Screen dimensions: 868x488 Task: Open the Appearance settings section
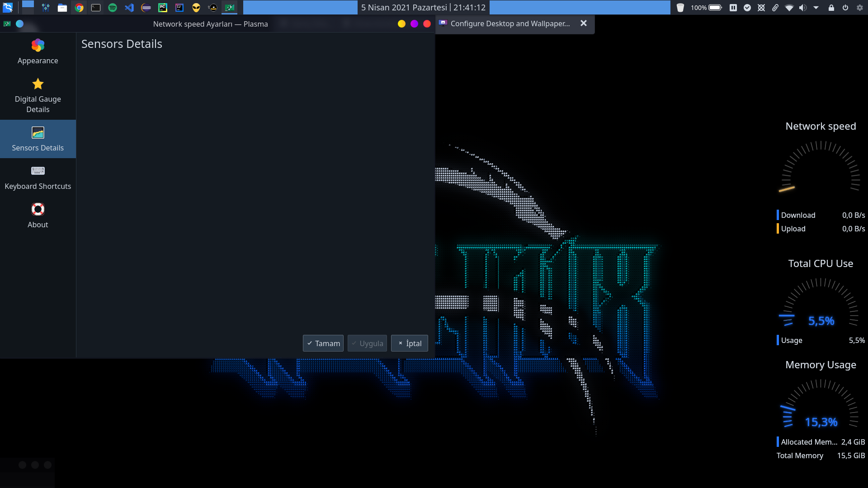coord(38,52)
